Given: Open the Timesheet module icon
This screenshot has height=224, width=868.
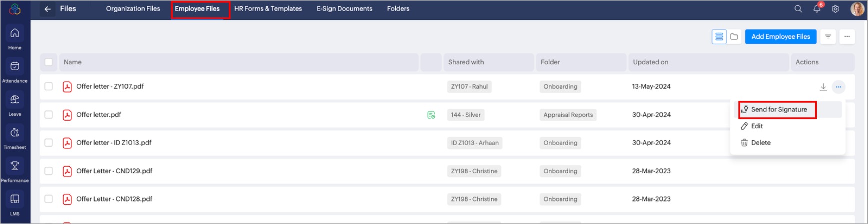Looking at the screenshot, I should coord(15,133).
